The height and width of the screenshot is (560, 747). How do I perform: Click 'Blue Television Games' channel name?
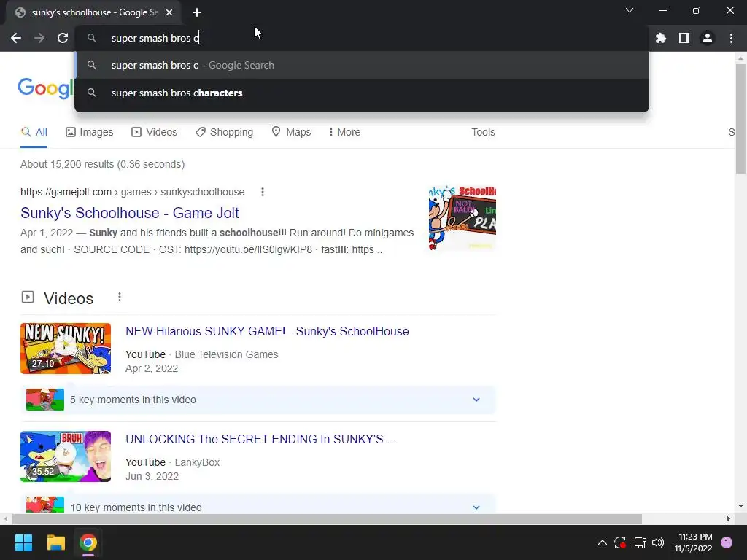pos(226,355)
